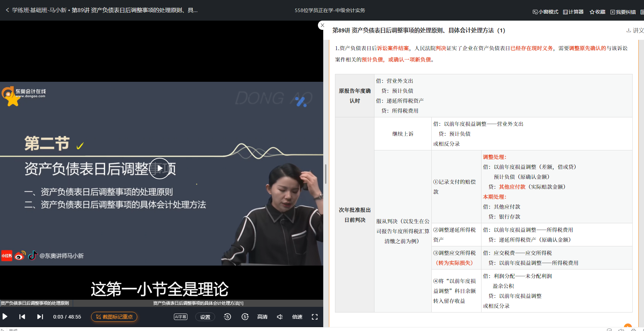Viewport: 644px width, 331px height.
Task: Open the video quality (高清) selector
Action: point(262,316)
